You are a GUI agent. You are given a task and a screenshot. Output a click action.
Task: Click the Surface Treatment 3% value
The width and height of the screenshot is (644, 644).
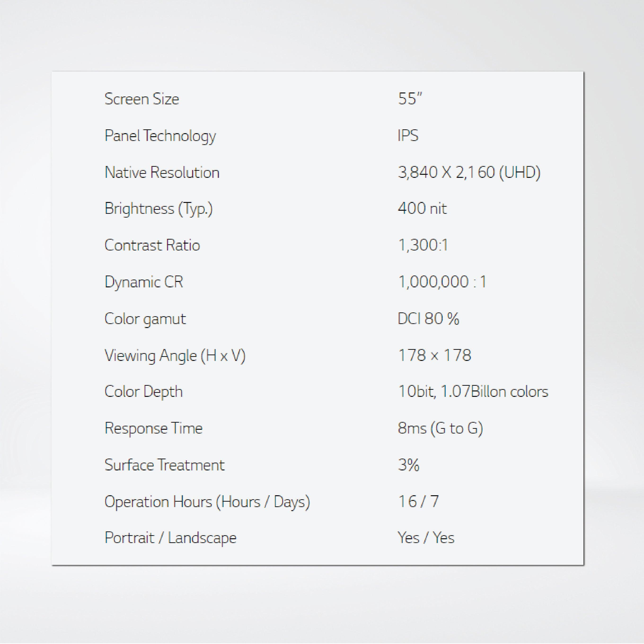coord(408,465)
